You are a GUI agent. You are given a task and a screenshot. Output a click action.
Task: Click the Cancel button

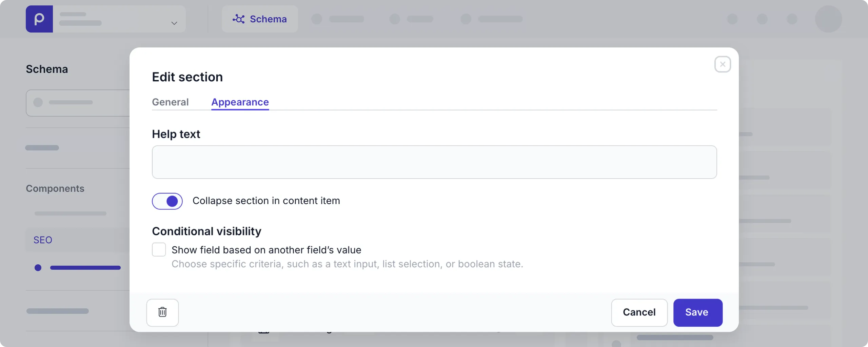click(x=639, y=312)
